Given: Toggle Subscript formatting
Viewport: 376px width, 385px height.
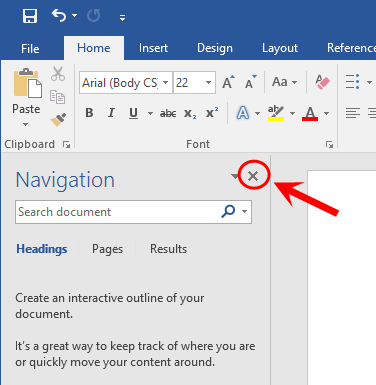Looking at the screenshot, I should [190, 114].
